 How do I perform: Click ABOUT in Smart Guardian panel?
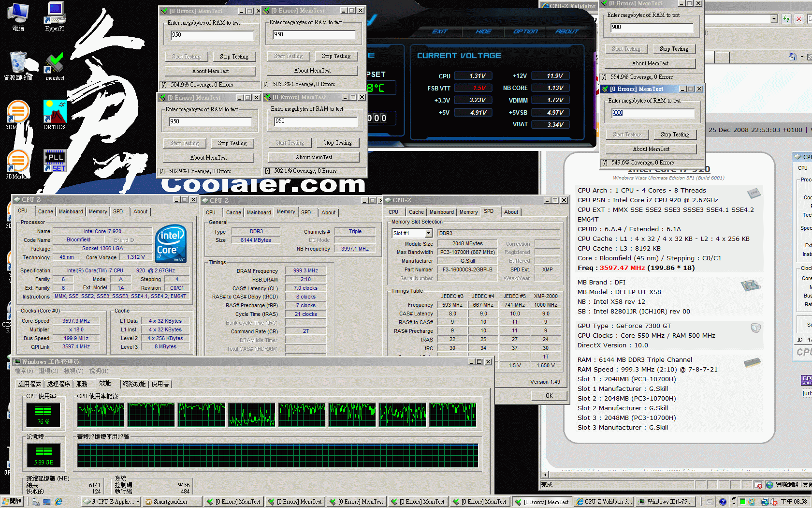tap(567, 31)
